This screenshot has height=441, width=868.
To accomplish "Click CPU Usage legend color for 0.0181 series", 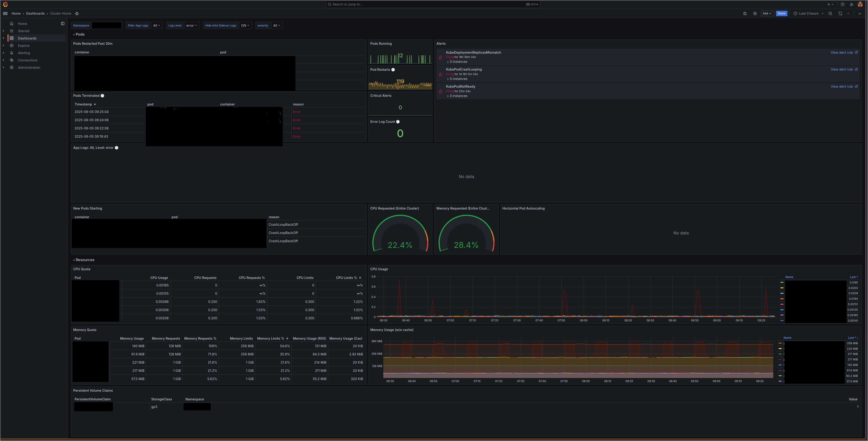I will [x=782, y=283].
